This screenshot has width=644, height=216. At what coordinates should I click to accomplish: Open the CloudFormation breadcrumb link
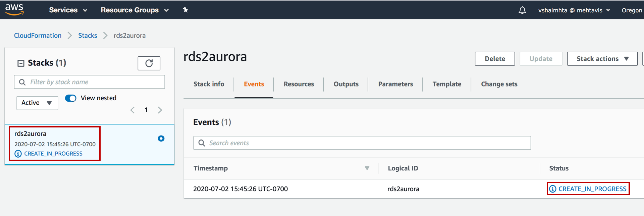pyautogui.click(x=38, y=36)
